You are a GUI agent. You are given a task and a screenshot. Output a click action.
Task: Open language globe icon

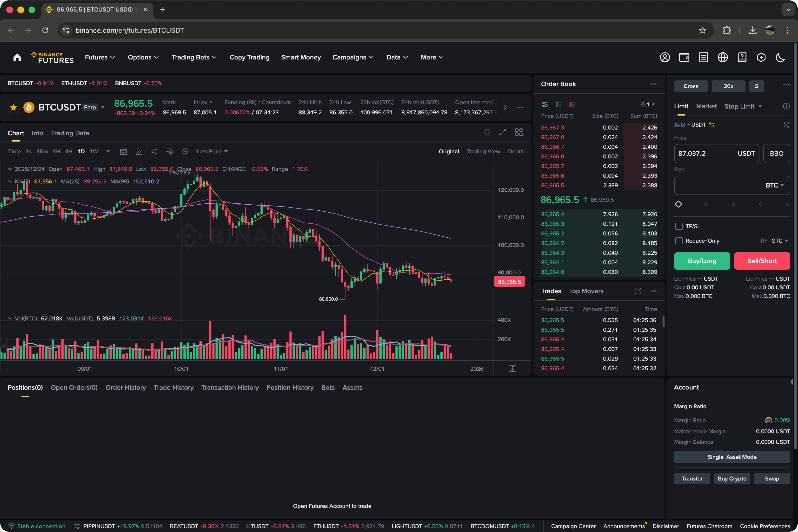click(723, 57)
